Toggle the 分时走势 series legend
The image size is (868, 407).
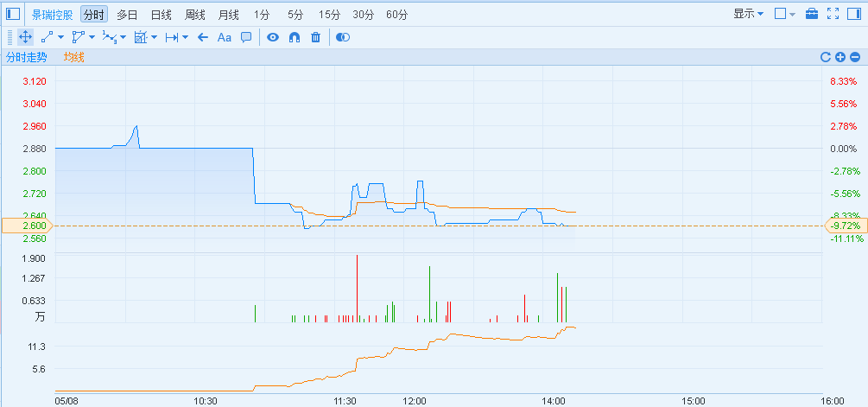[26, 57]
